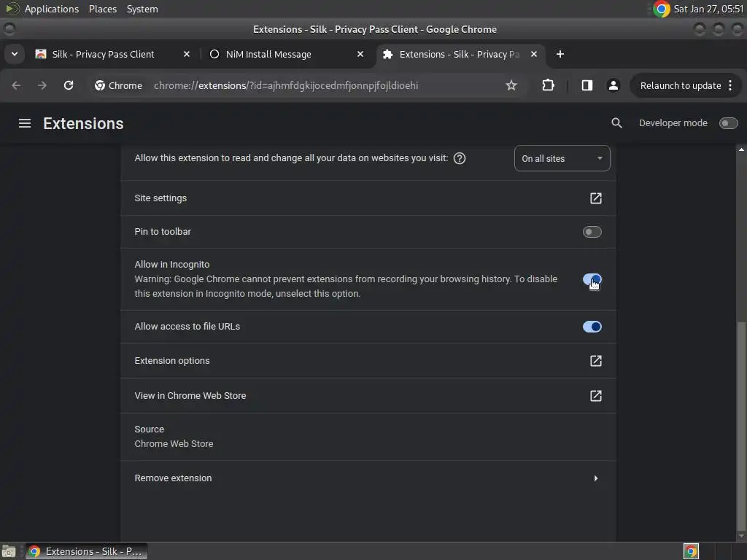This screenshot has height=560, width=747.
Task: Open the Extensions puzzle icon in toolbar
Action: pyautogui.click(x=549, y=85)
